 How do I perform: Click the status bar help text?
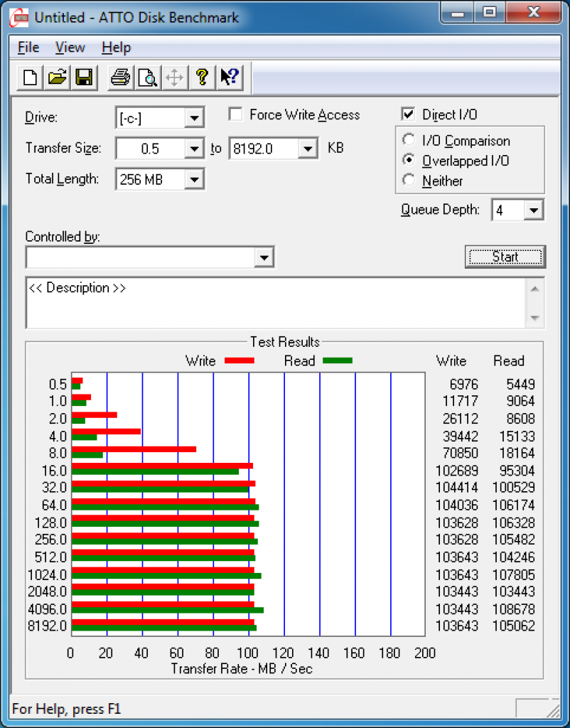click(x=66, y=709)
